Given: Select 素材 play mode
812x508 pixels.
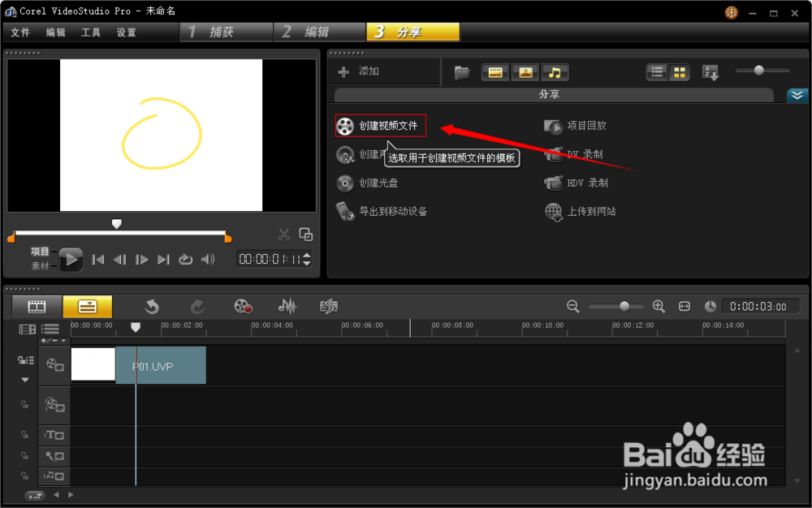Looking at the screenshot, I should 40,266.
